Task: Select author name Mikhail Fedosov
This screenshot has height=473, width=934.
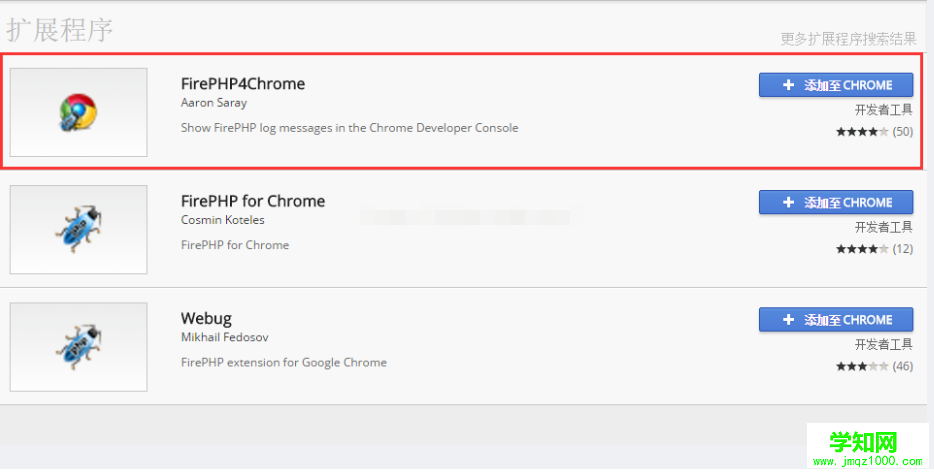Action: click(225, 338)
